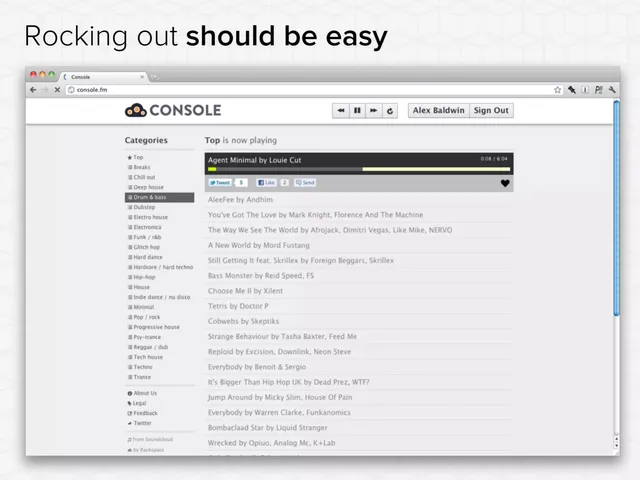
Task: Play Everybody by Benoit & Sergio
Action: [359, 367]
